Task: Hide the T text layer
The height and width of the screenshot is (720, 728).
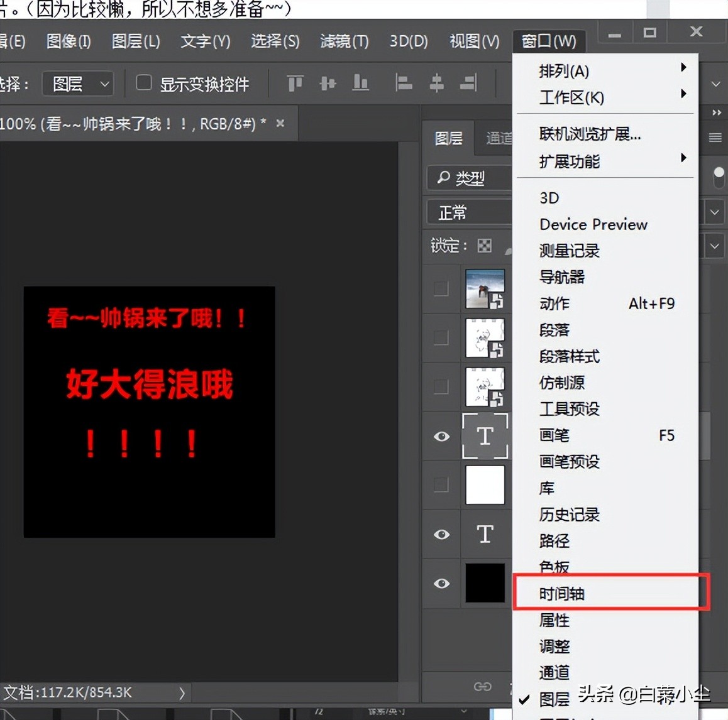Action: click(441, 534)
